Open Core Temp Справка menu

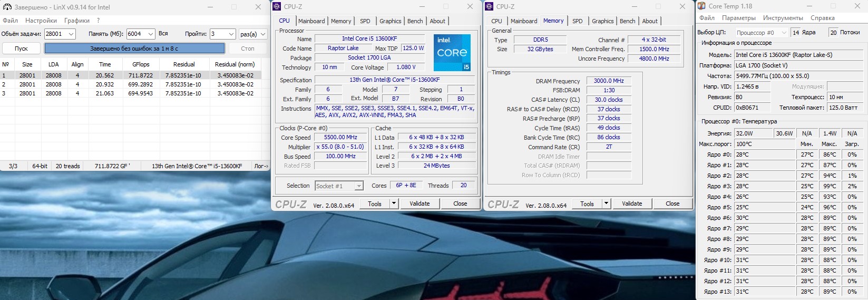click(823, 18)
